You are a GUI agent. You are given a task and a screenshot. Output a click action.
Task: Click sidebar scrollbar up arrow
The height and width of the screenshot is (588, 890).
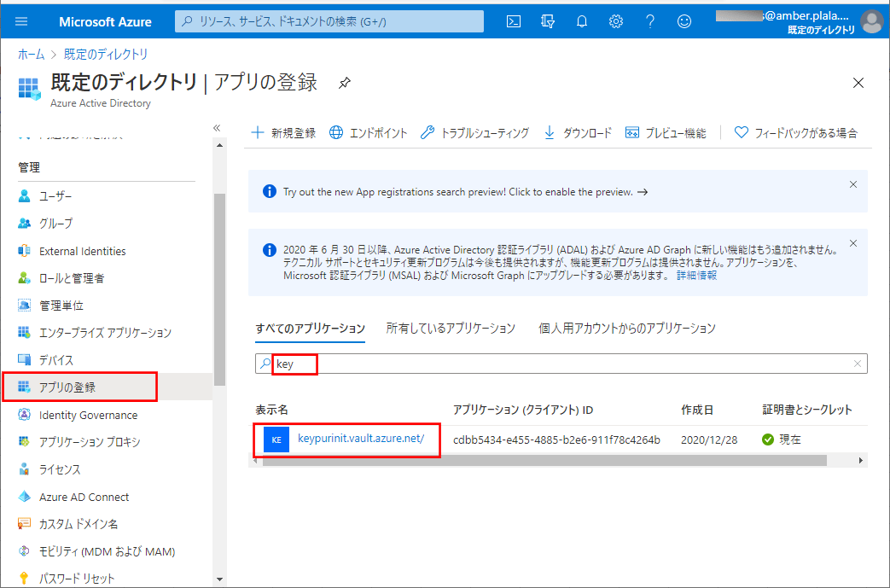click(219, 145)
